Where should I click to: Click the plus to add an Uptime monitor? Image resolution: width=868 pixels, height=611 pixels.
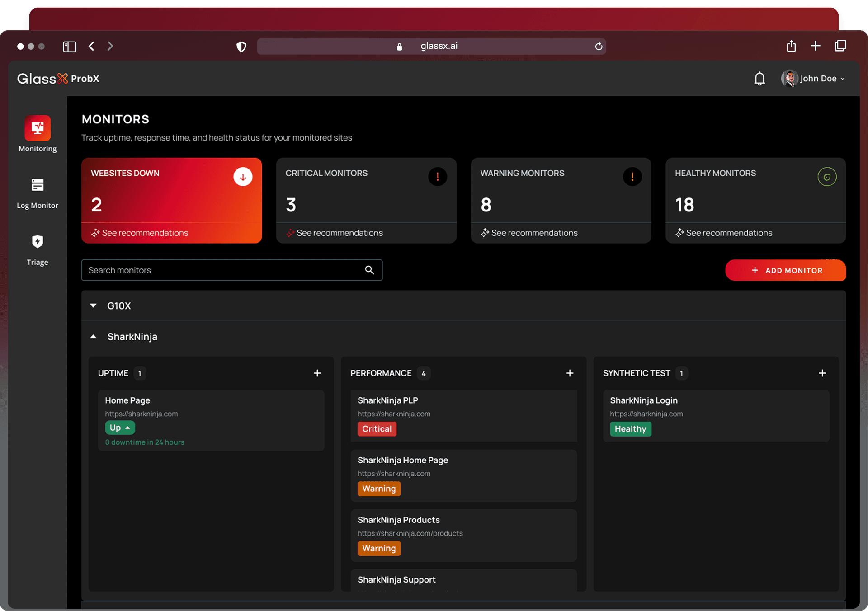[x=317, y=373]
